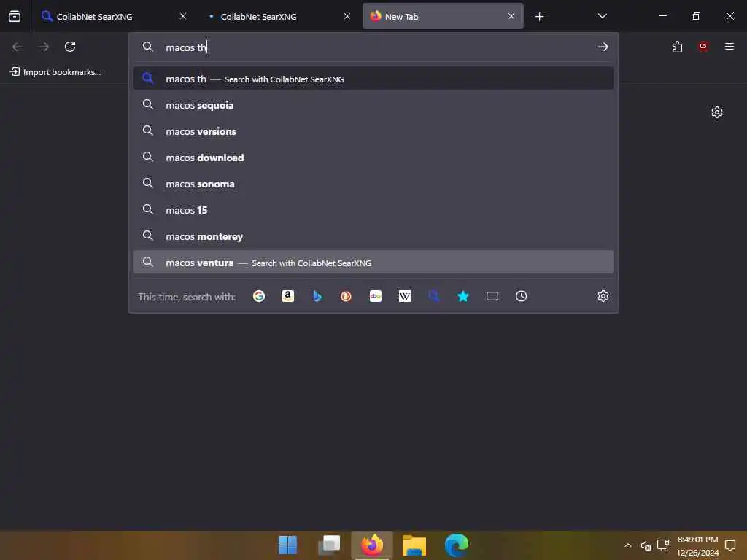The height and width of the screenshot is (560, 747).
Task: Search this time with Wikipedia
Action: [x=404, y=296]
